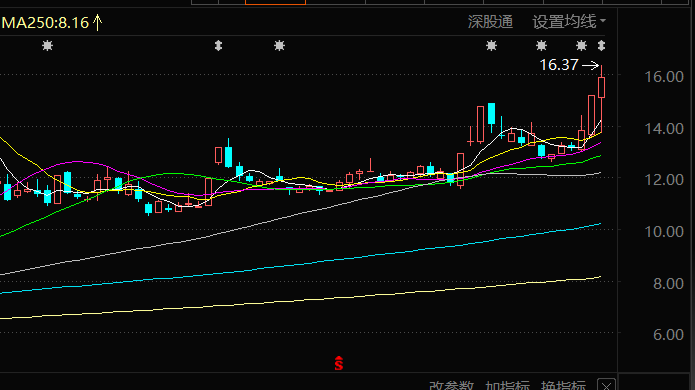Click the sun marker above tall cyan candle
This screenshot has height=390, width=695.
pos(491,45)
